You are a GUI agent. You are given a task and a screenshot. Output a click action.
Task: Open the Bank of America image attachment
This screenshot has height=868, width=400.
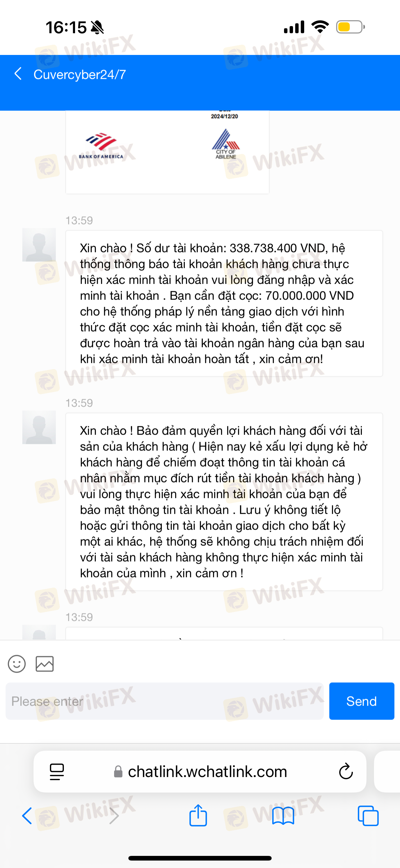pyautogui.click(x=167, y=152)
